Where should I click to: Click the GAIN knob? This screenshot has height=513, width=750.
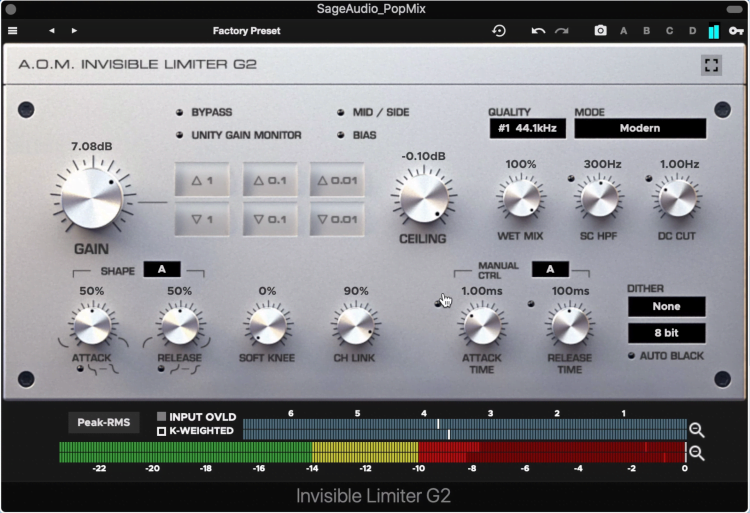click(x=92, y=198)
